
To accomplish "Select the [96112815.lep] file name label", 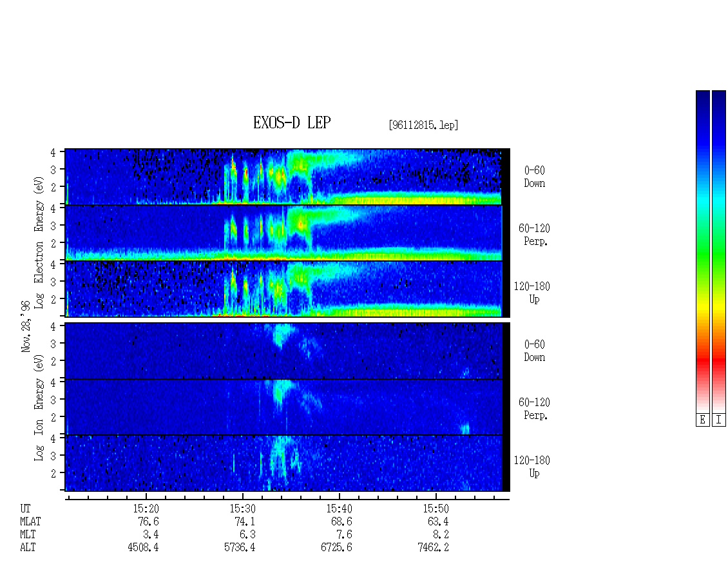I will (423, 125).
